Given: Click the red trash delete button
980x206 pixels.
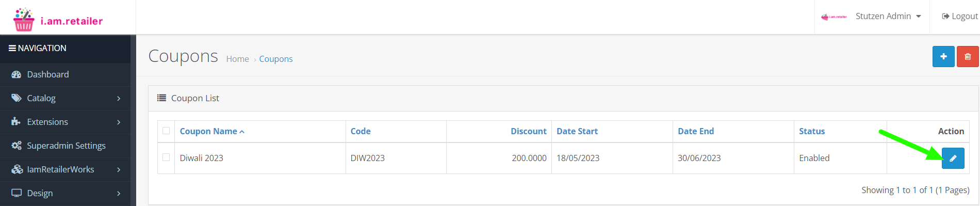Looking at the screenshot, I should (968, 57).
